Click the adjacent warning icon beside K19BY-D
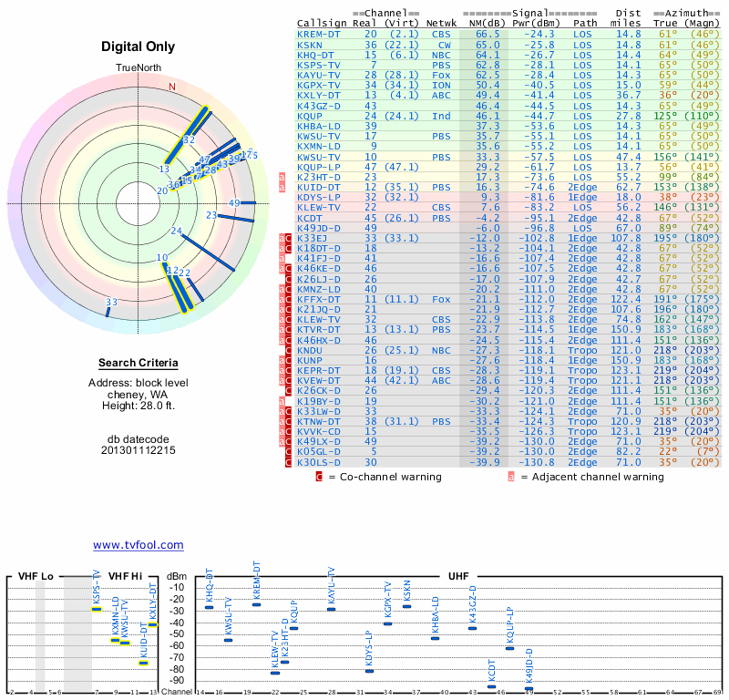The height and width of the screenshot is (700, 729). point(282,401)
